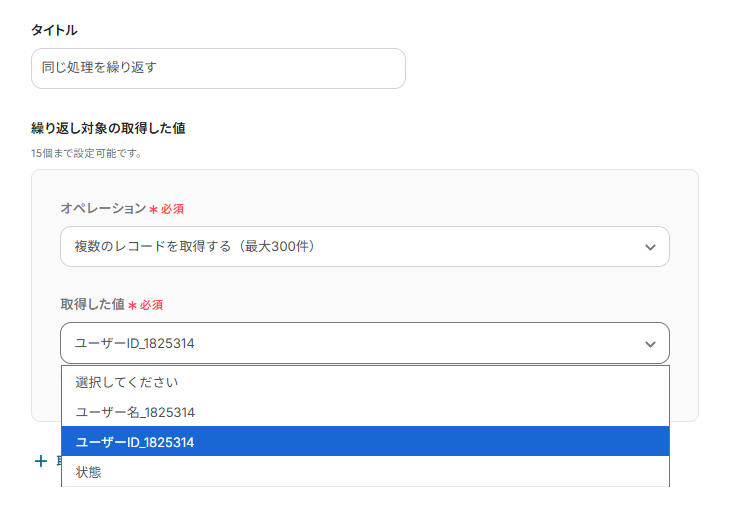Click the 取得した値 field label

(x=92, y=304)
